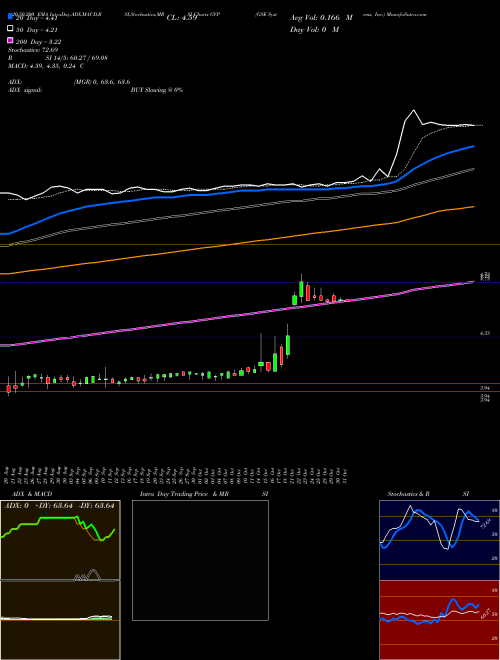500x660 pixels.
Task: Click the magenta 200 Day legend swatch
Action: pyautogui.click(x=11, y=40)
